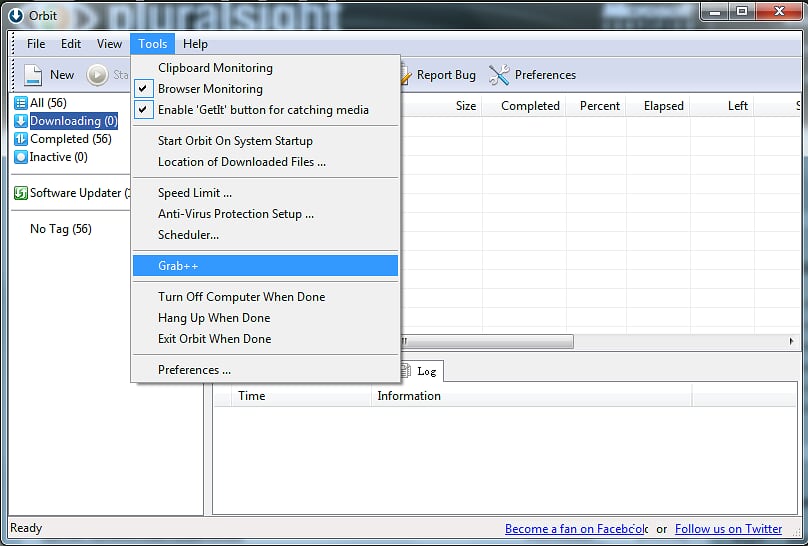Choose Preferences ... in the Tools menu
Viewport: 808px width, 546px height.
[x=266, y=370]
